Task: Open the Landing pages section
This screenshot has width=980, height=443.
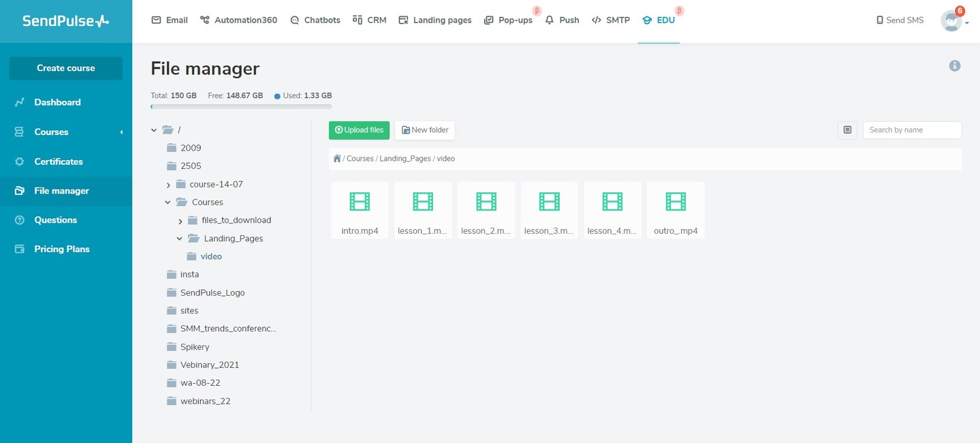Action: click(434, 20)
